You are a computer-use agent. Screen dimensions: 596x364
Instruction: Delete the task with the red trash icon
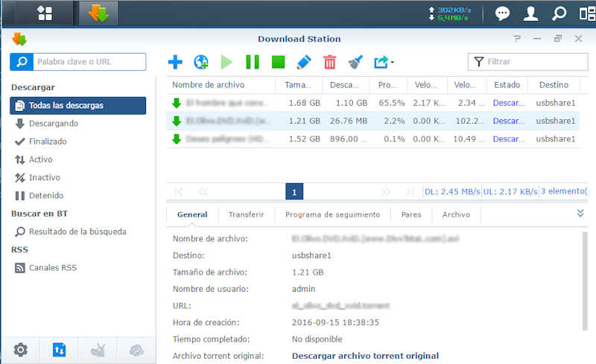(329, 62)
